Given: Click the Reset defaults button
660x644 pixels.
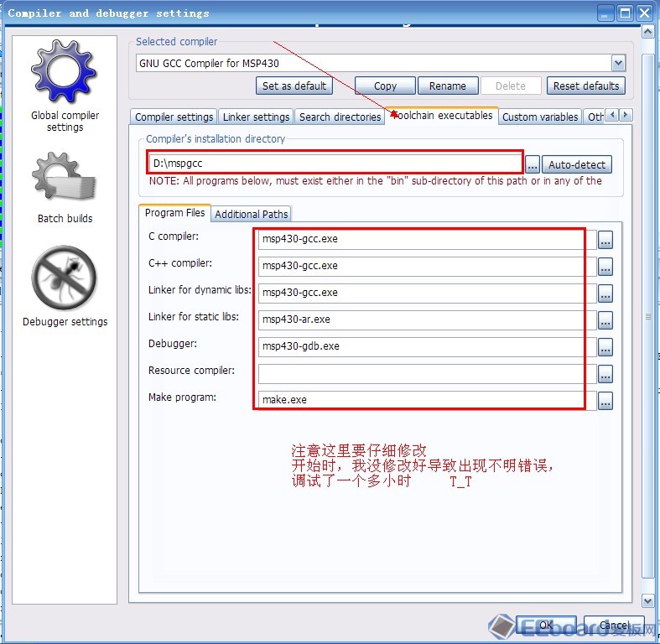Looking at the screenshot, I should [x=586, y=86].
